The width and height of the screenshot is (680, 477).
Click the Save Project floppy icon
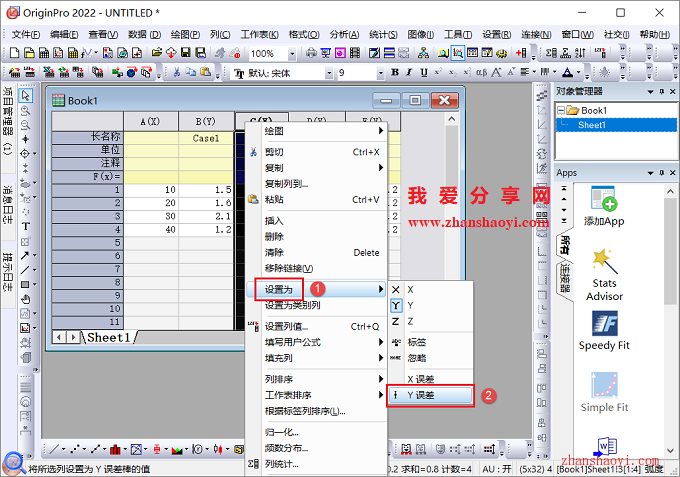(x=186, y=53)
